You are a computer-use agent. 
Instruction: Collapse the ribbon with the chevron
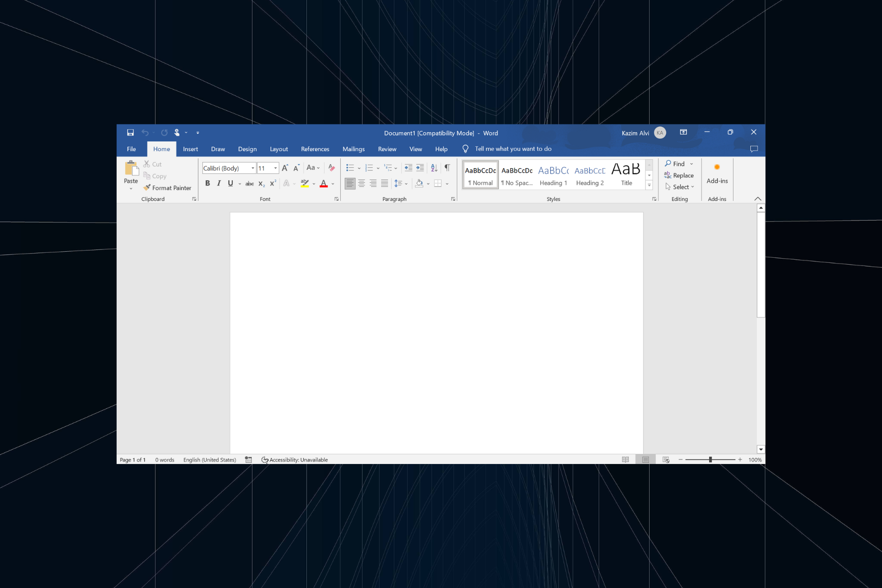[x=758, y=199]
